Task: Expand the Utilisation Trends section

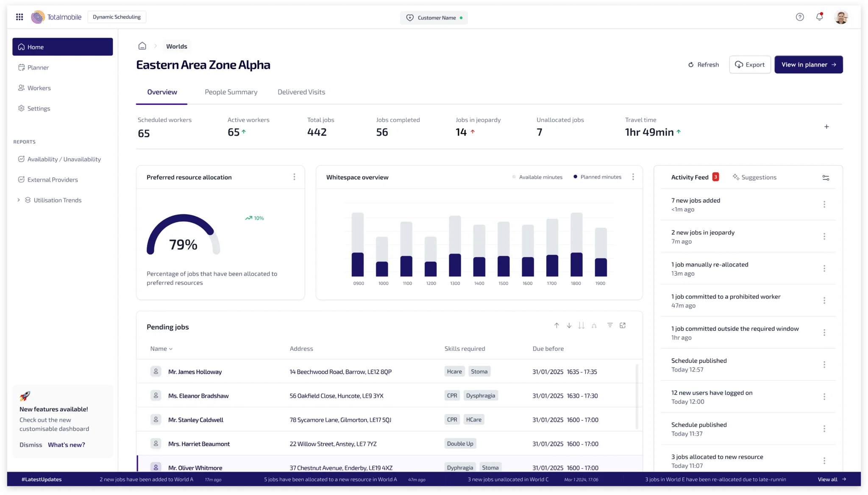Action: coord(18,200)
